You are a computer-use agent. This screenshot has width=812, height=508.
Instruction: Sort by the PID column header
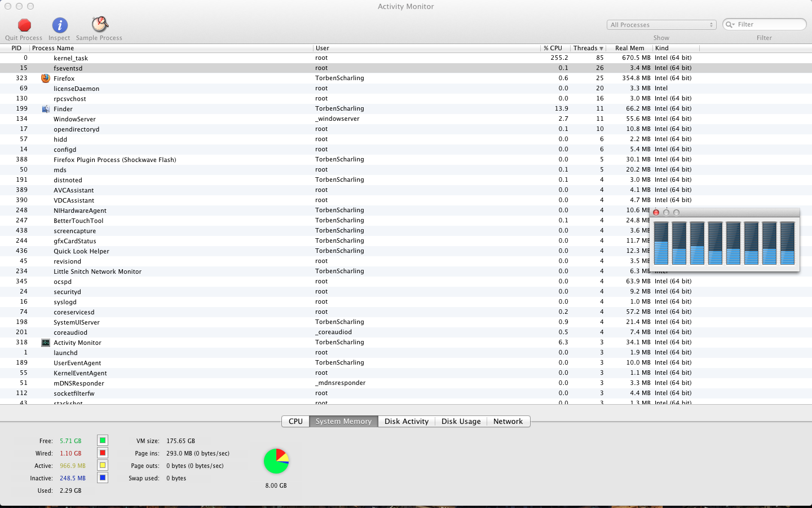16,48
